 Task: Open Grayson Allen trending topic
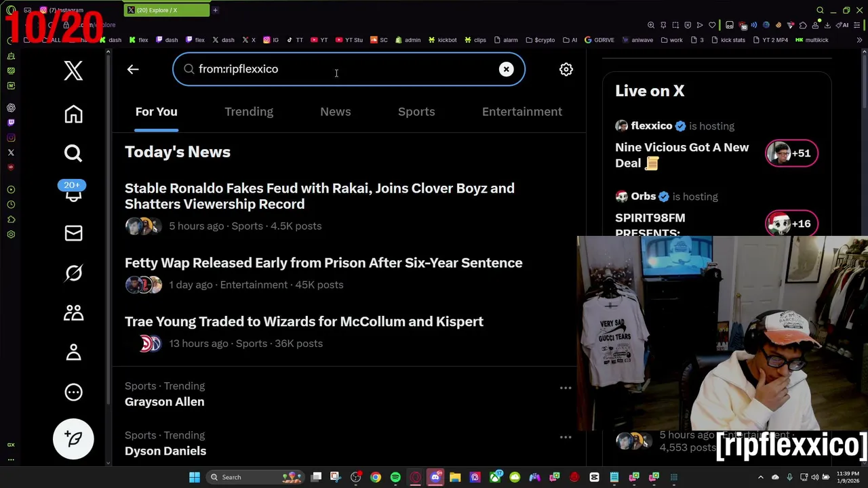164,402
